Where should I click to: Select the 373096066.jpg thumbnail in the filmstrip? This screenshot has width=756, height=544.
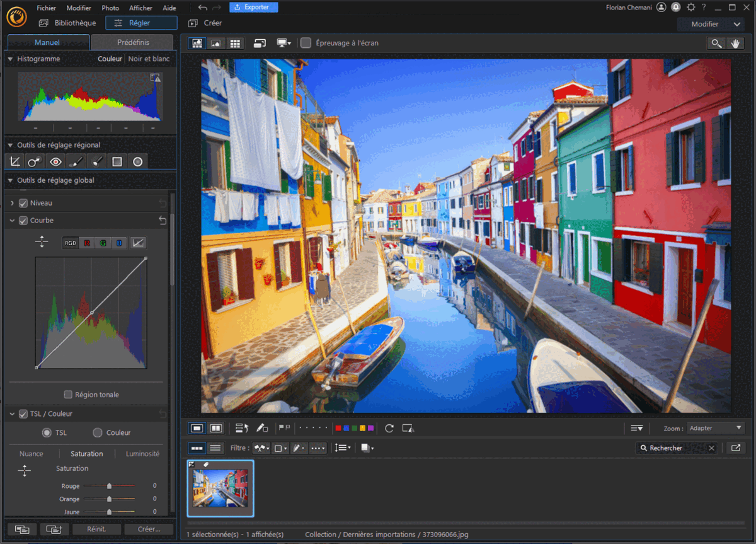click(220, 489)
